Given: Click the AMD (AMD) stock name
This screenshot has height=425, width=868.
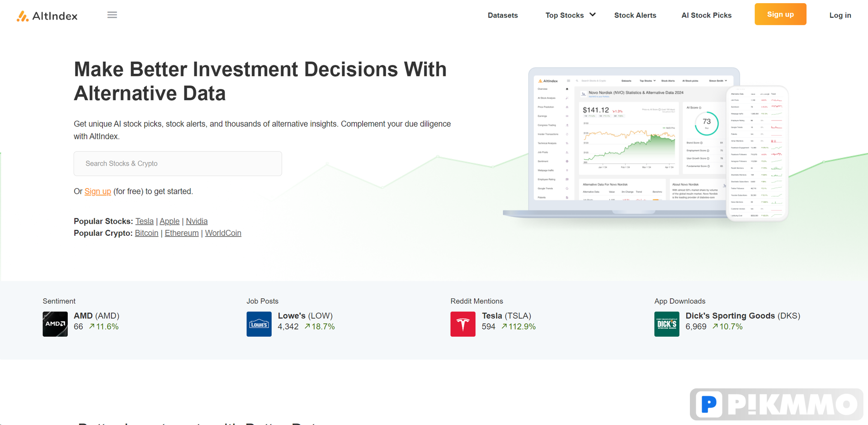Looking at the screenshot, I should click(96, 315).
